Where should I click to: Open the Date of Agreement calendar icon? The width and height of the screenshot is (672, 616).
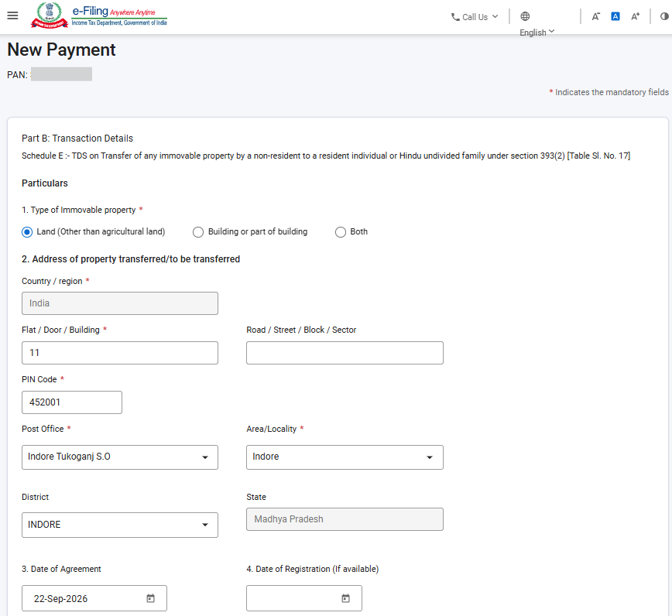tap(150, 598)
